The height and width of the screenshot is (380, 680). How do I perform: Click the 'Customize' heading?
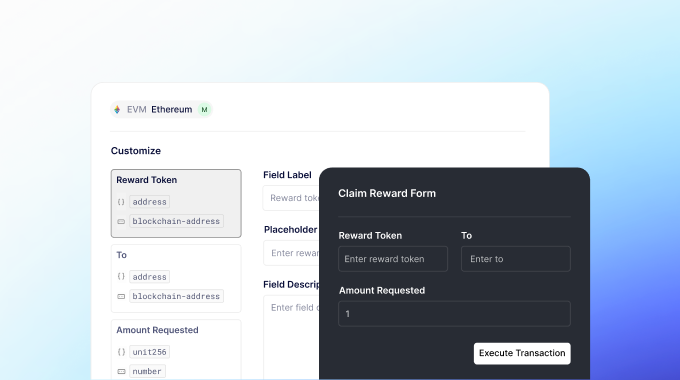click(136, 151)
